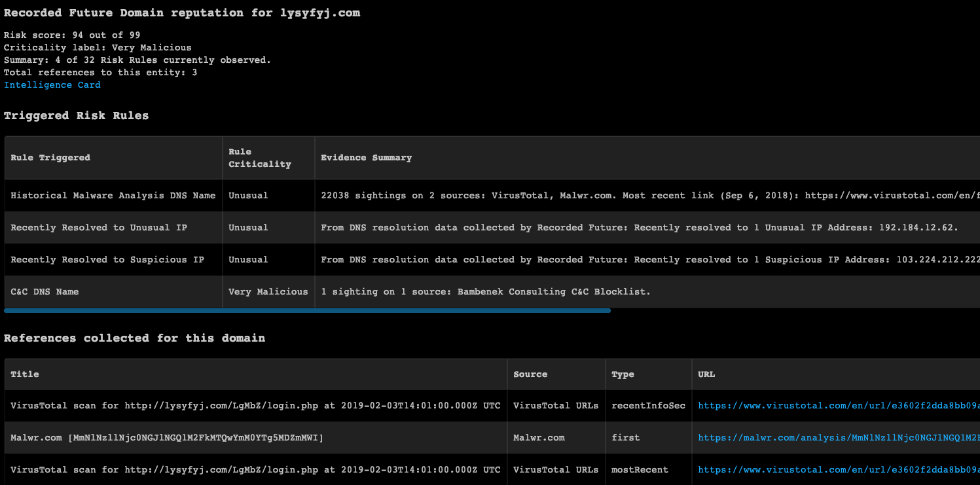Select the Recently Resolved to Suspicious IP rule

click(x=107, y=260)
